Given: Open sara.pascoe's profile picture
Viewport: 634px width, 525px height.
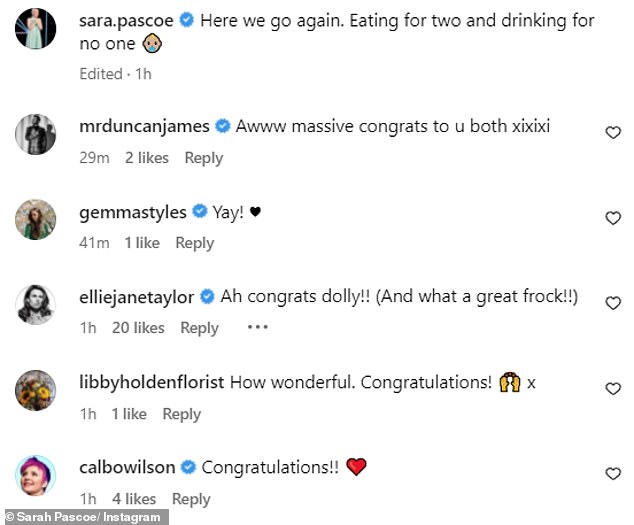Looking at the screenshot, I should point(36,28).
